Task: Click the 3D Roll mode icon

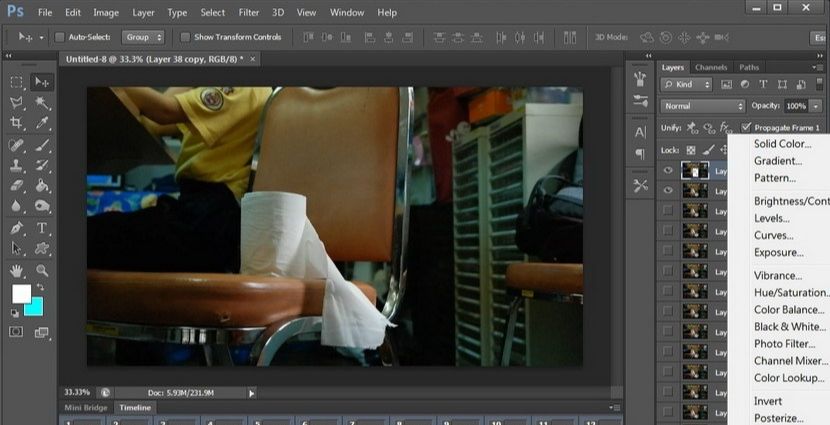Action: click(x=666, y=37)
